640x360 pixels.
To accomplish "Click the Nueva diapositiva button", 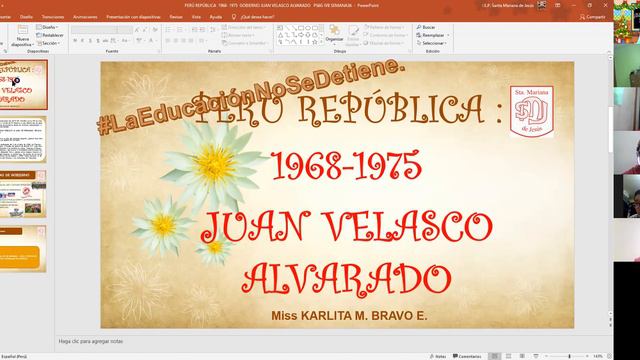I will pyautogui.click(x=22, y=36).
